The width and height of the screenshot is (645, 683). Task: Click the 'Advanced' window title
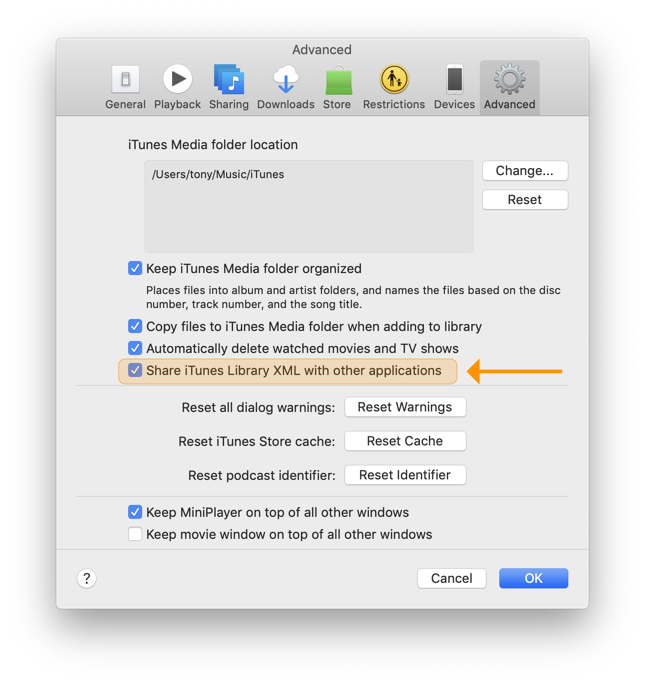[322, 50]
